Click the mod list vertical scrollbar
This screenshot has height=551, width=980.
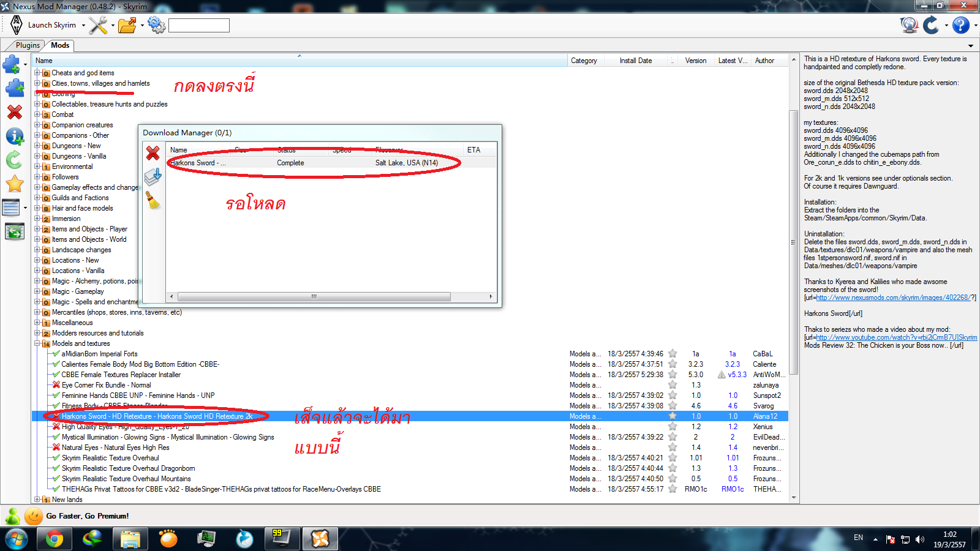(x=794, y=242)
